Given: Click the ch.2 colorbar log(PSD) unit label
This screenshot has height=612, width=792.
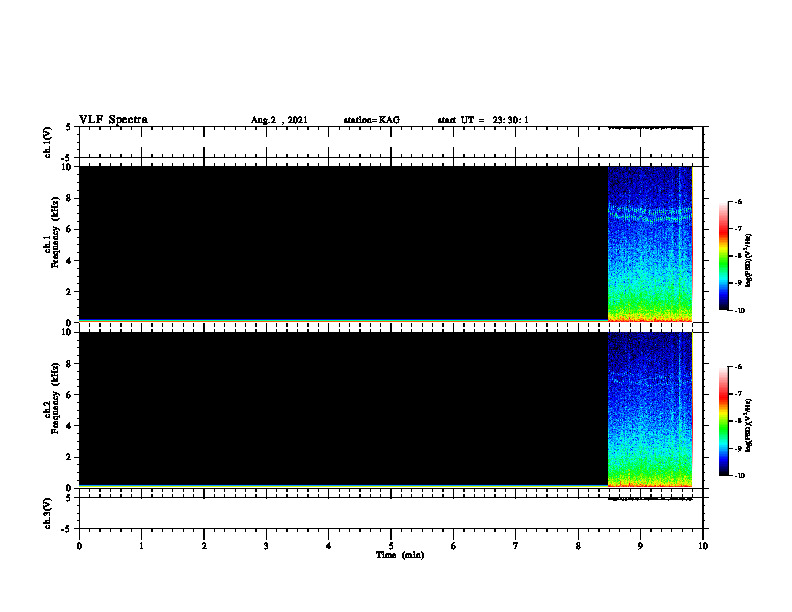Looking at the screenshot, I should coord(749,426).
